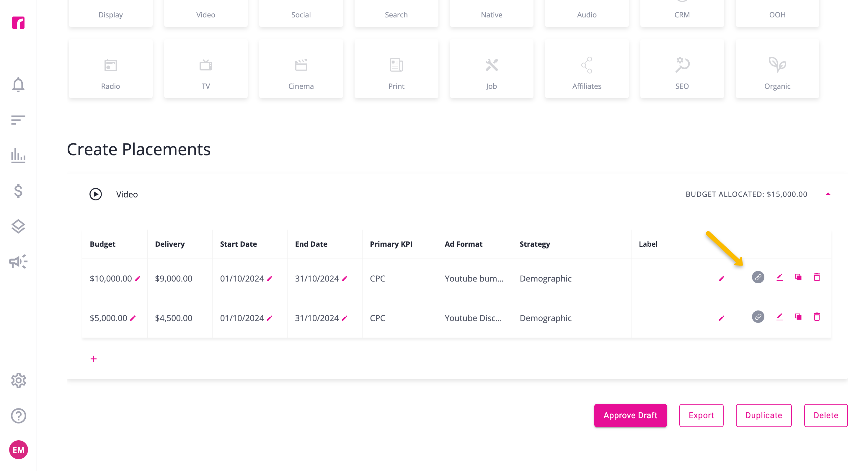Click the $4,500.00 delivery value
The width and height of the screenshot is (868, 471).
(x=174, y=318)
